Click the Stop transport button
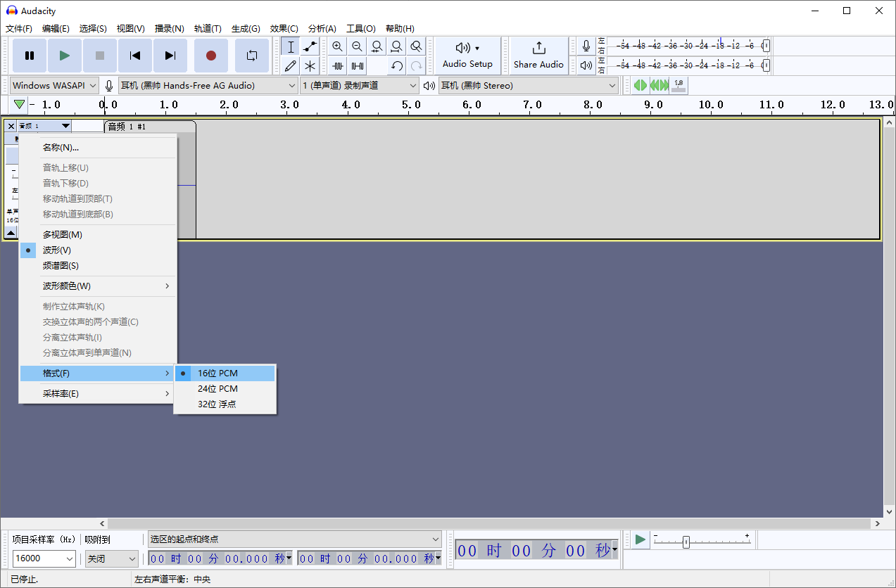Image resolution: width=896 pixels, height=588 pixels. pos(100,56)
